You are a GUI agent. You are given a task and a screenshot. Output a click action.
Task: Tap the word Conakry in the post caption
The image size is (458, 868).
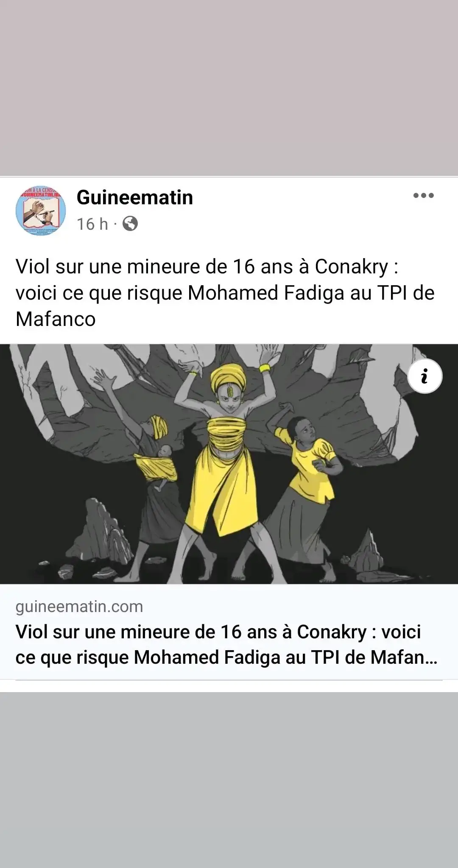coord(352,267)
